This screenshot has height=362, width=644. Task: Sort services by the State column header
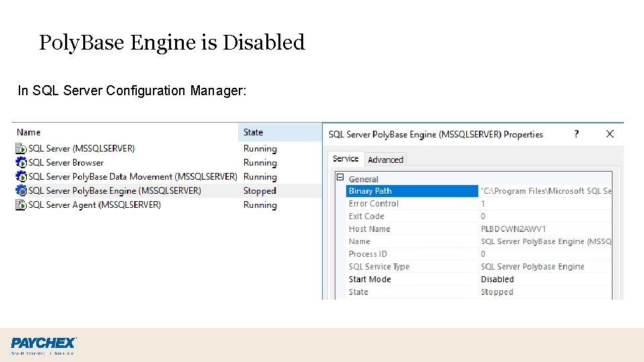(x=280, y=132)
